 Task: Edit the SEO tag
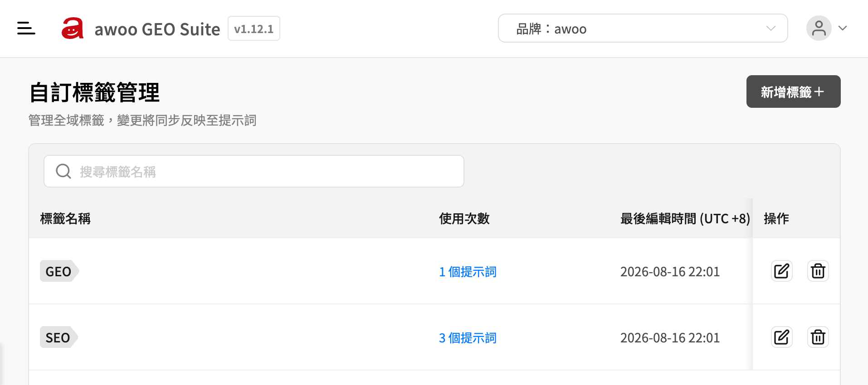[x=781, y=337]
